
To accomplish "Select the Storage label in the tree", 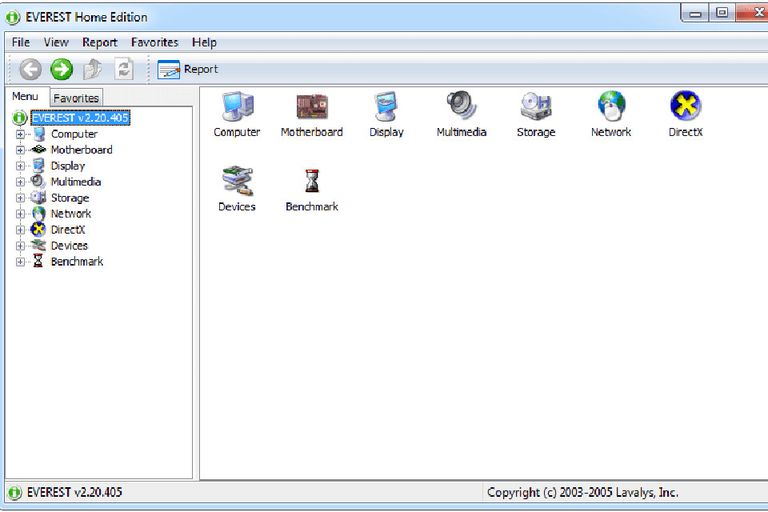I will [70, 198].
